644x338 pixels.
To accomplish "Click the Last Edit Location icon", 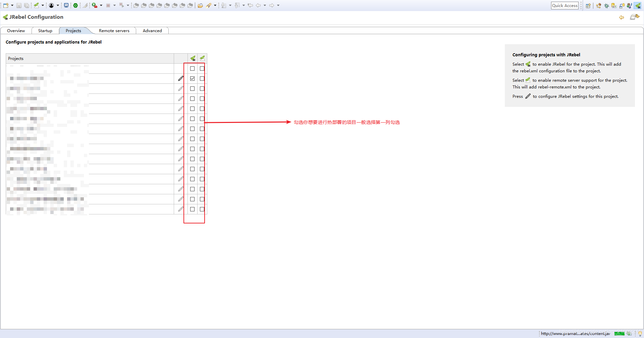I will pyautogui.click(x=250, y=5).
